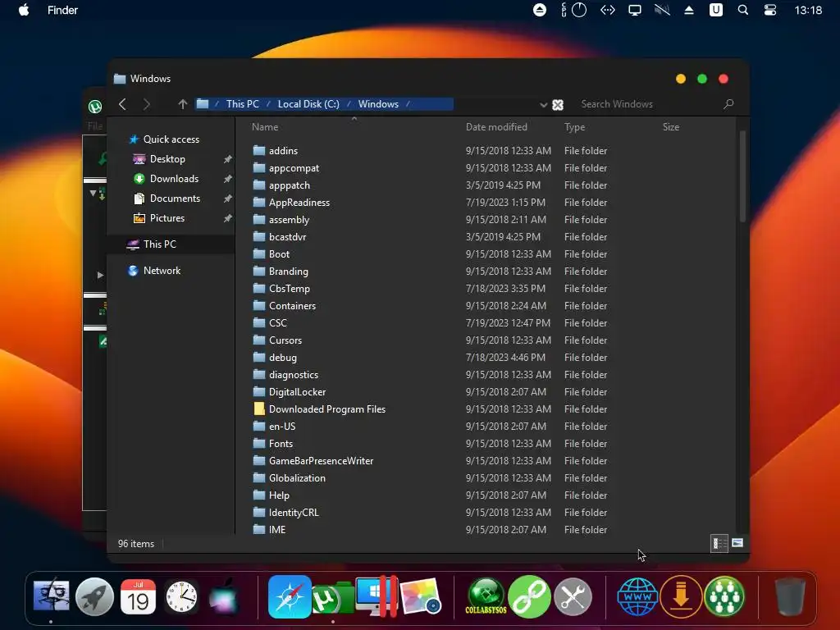Screen dimensions: 840x630
Task: Select the Downloaded Program Files folder
Action: (x=327, y=409)
